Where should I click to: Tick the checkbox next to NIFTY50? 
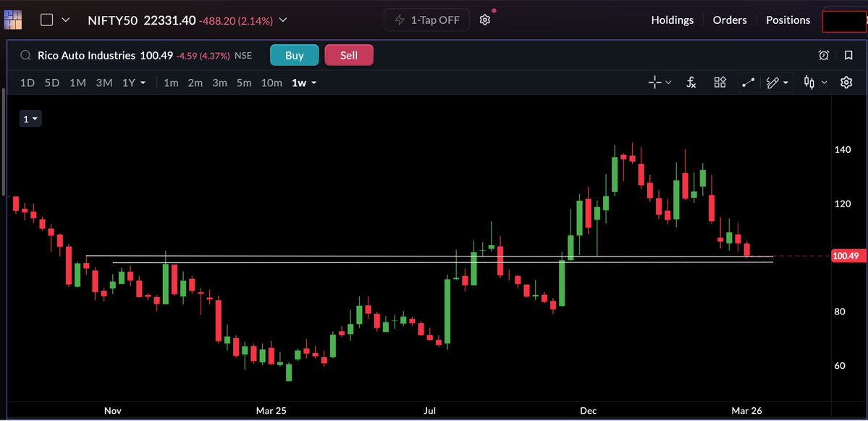click(x=47, y=20)
